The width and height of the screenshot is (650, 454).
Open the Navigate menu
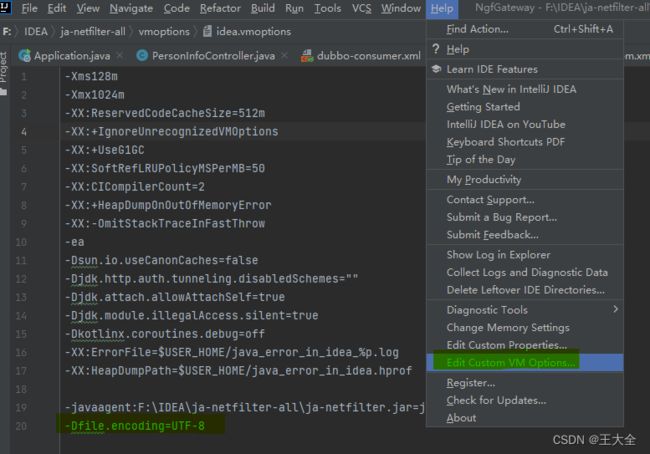click(x=131, y=8)
